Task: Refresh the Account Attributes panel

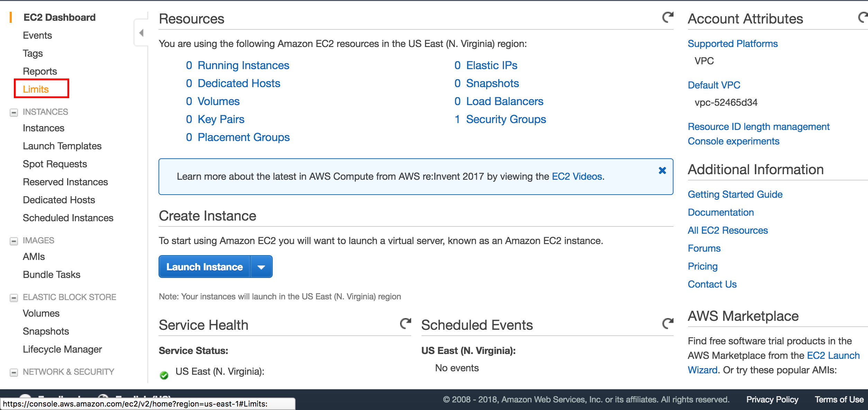Action: pyautogui.click(x=863, y=17)
